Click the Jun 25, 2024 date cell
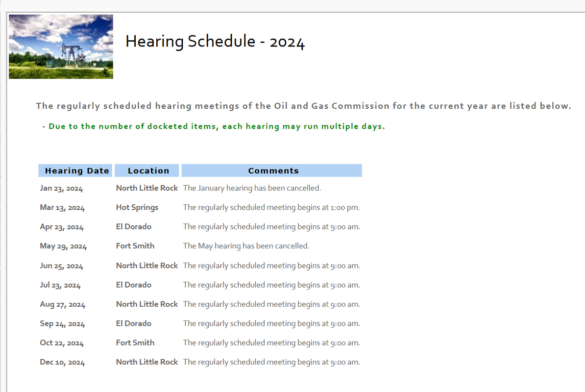 pyautogui.click(x=62, y=266)
